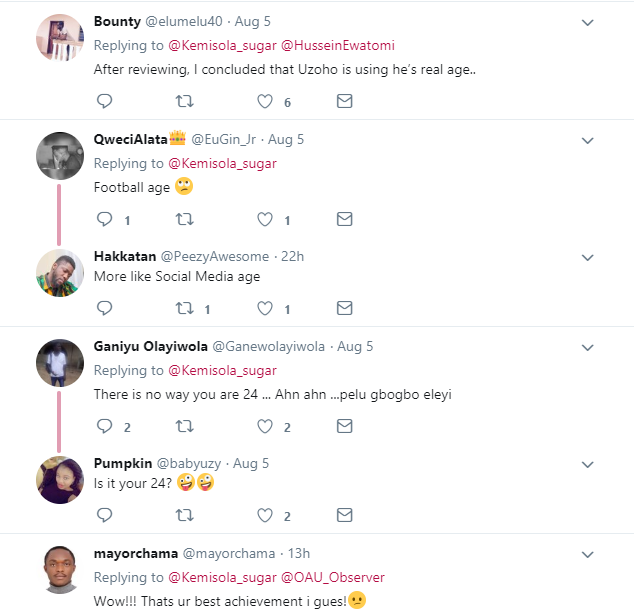Open options dropdown for Pumpkin's tweet

(x=588, y=465)
